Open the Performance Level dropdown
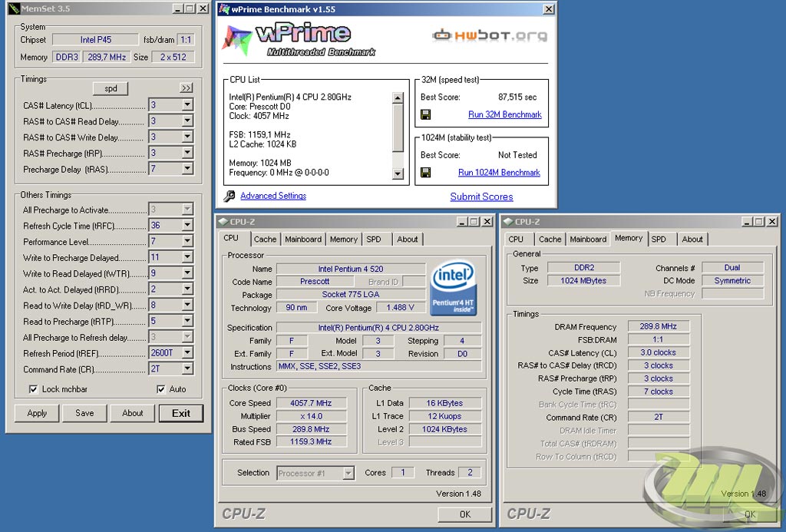 pos(187,241)
